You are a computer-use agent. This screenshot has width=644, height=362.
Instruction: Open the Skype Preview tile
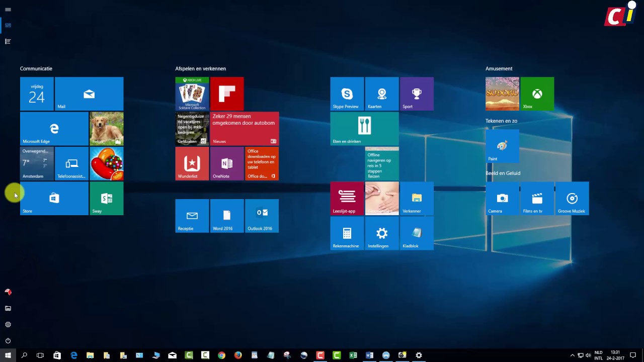click(347, 94)
